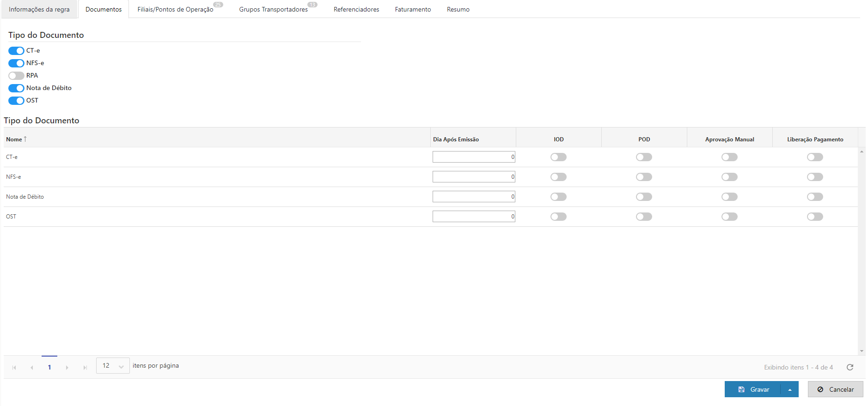Enable Aprovação Manual for the NFS-e row
868x406 pixels.
729,177
